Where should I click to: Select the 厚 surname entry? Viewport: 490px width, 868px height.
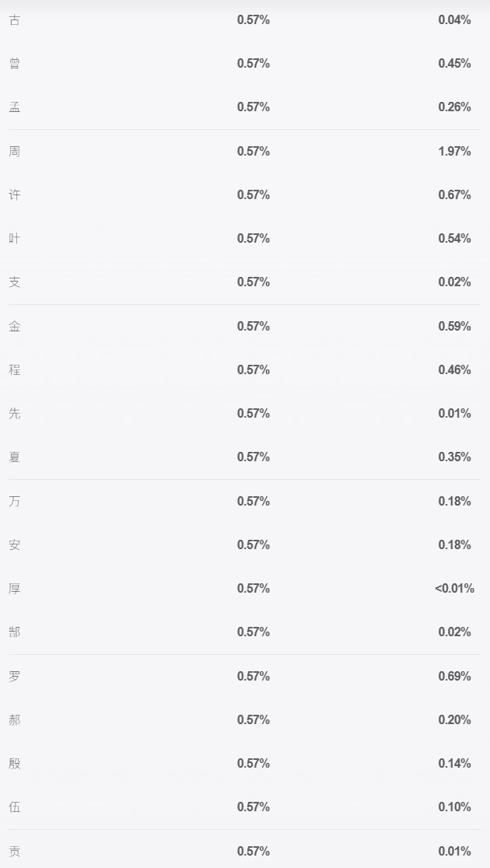pyautogui.click(x=15, y=589)
